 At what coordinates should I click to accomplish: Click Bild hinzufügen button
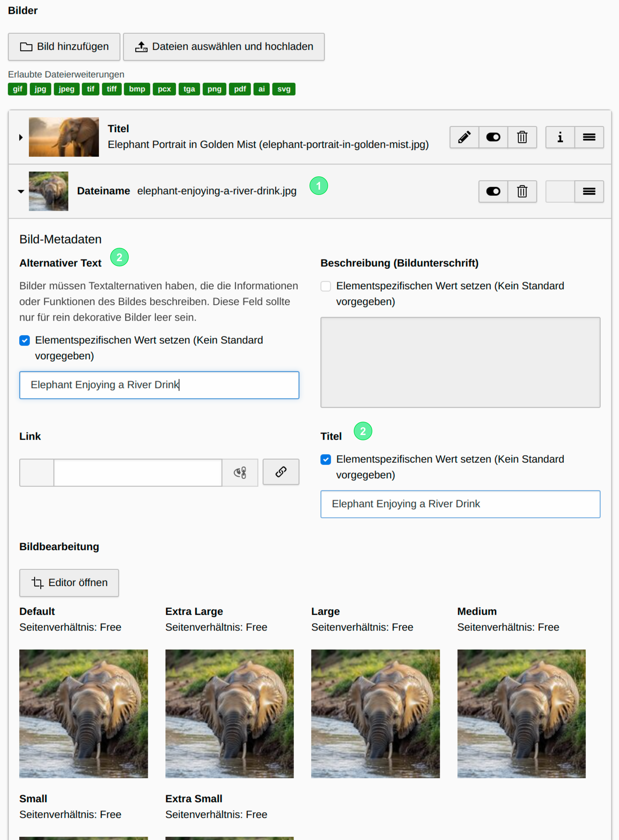tap(64, 47)
